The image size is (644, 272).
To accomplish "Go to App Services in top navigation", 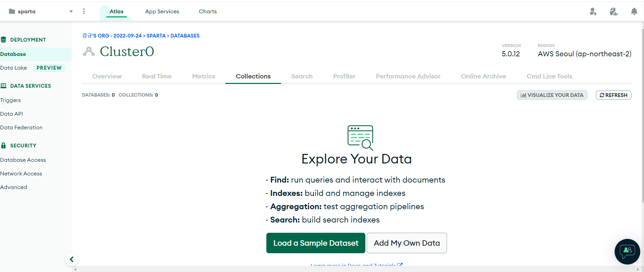I will [x=162, y=11].
